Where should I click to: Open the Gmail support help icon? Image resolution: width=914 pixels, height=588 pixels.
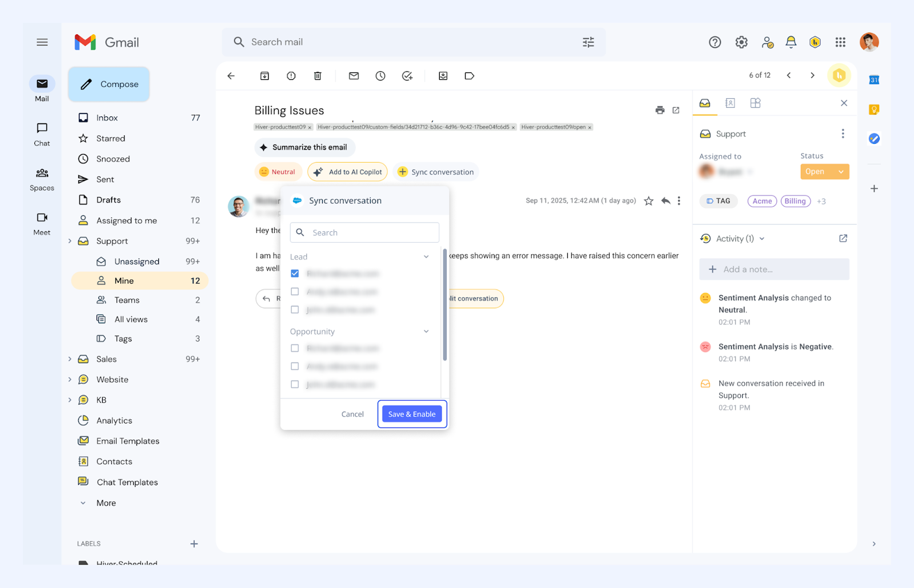click(x=715, y=42)
